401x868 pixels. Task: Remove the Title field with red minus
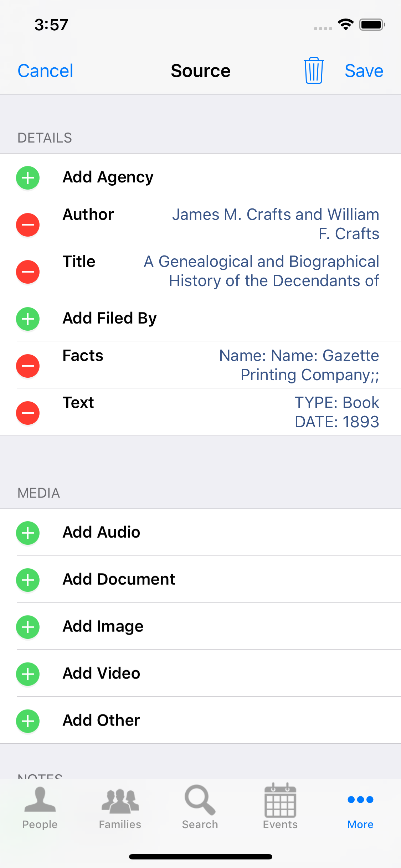28,272
